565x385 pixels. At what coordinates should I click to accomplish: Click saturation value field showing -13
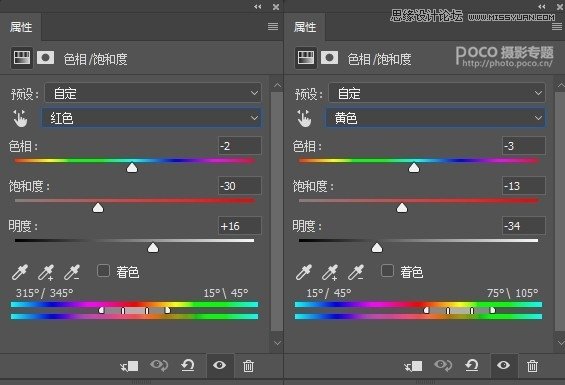pos(524,186)
